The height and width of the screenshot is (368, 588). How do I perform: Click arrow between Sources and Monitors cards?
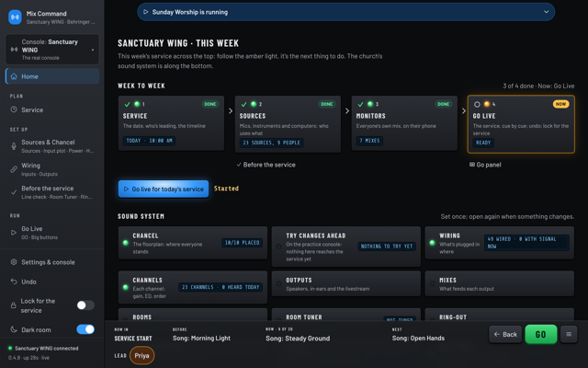click(347, 110)
